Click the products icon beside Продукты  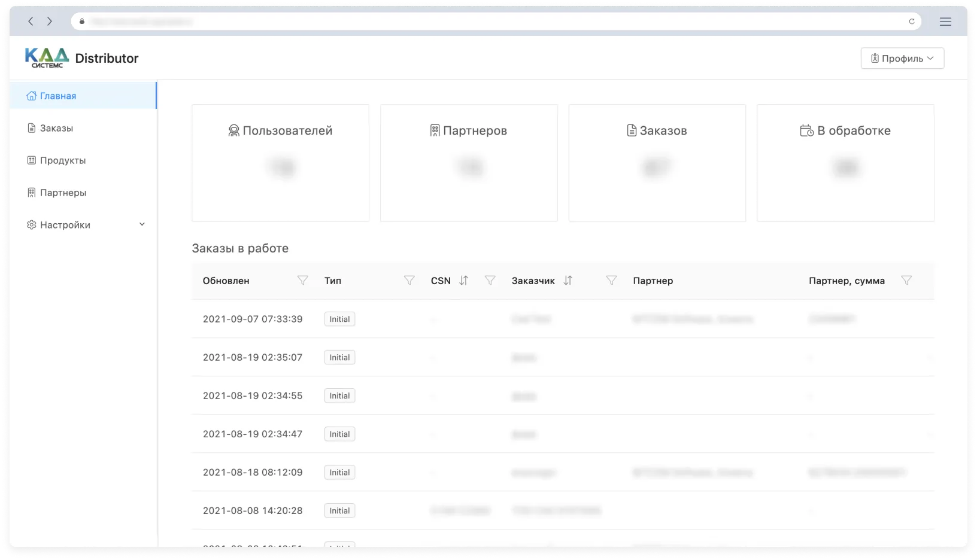[x=31, y=160]
